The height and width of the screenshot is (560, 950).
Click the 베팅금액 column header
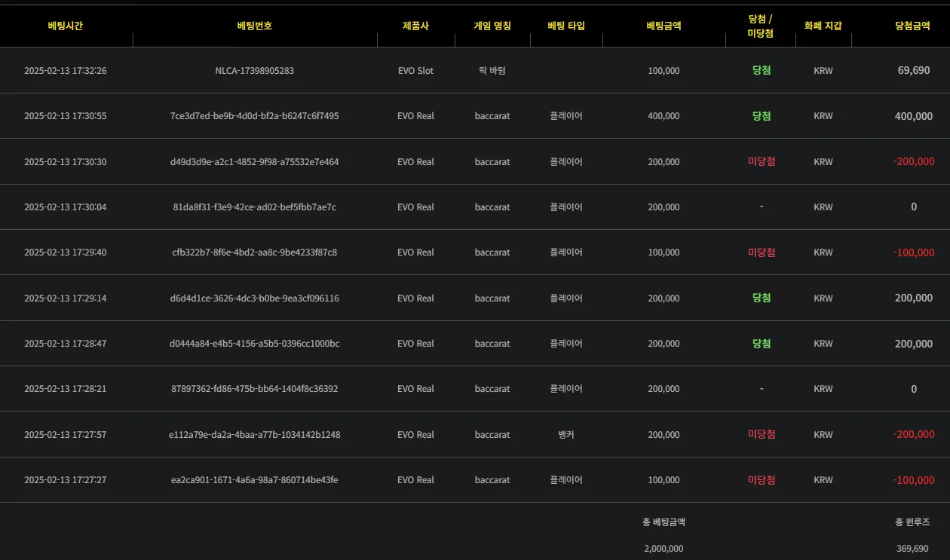(663, 26)
